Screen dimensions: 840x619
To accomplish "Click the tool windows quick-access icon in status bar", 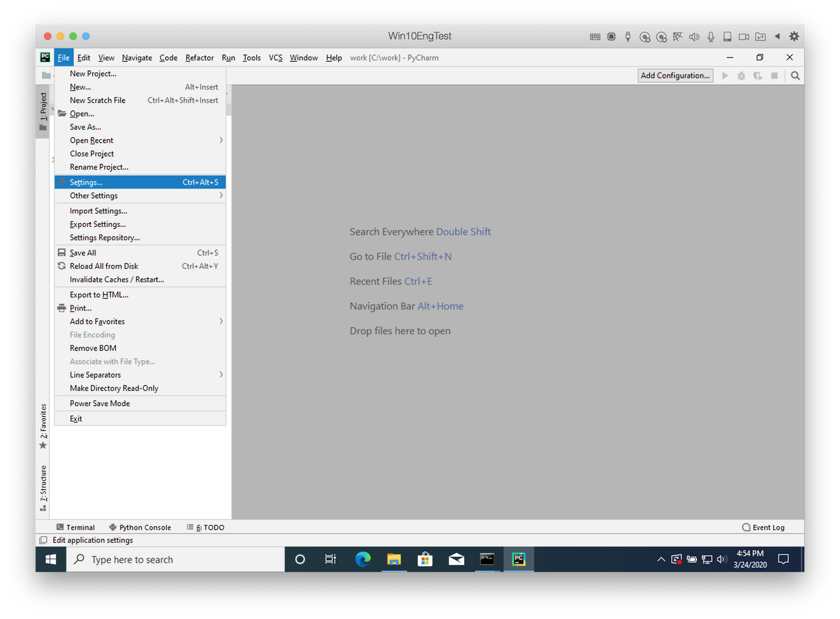I will coord(43,540).
